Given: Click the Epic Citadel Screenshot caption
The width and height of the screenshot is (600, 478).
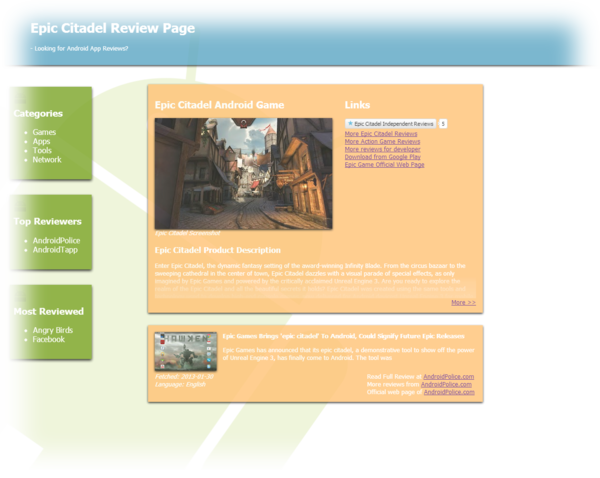Looking at the screenshot, I should pos(188,233).
